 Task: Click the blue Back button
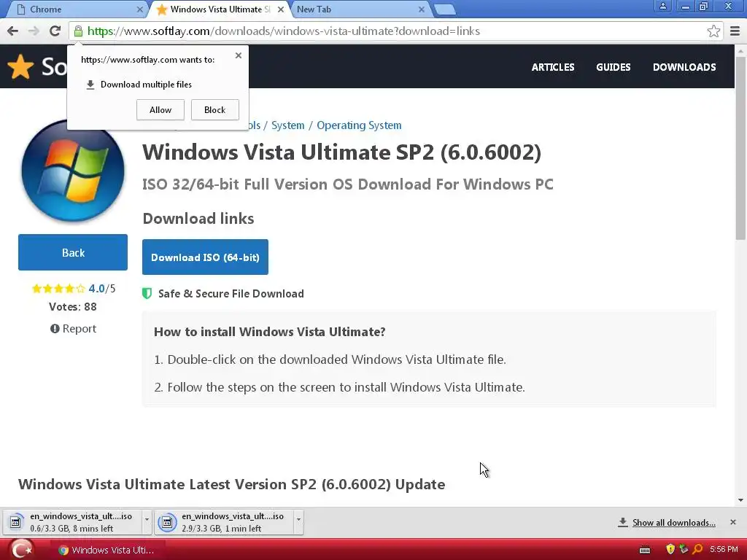[x=73, y=252]
